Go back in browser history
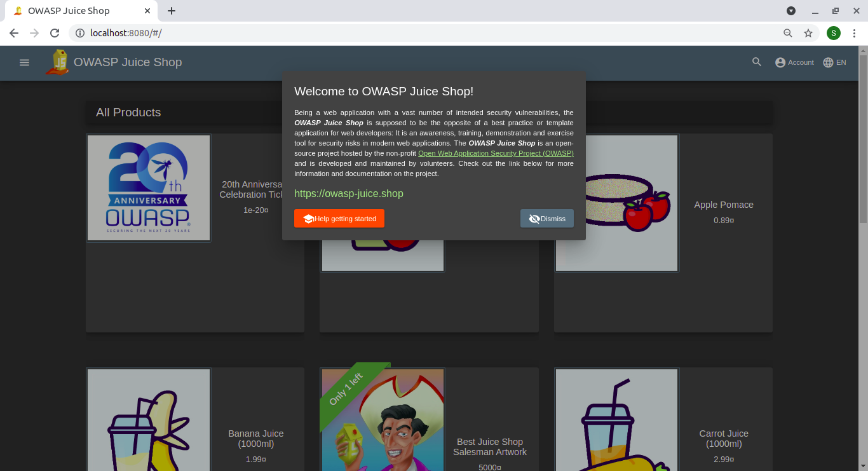Viewport: 868px width, 471px height. coord(14,33)
